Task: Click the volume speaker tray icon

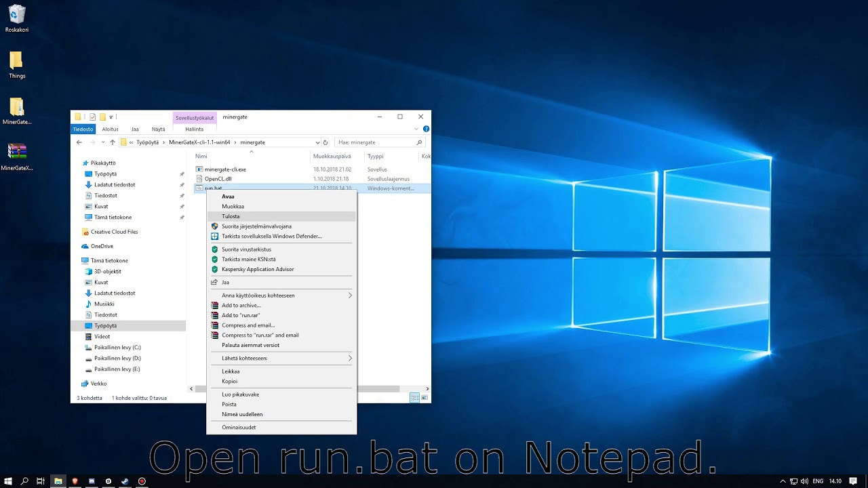Action: [804, 481]
